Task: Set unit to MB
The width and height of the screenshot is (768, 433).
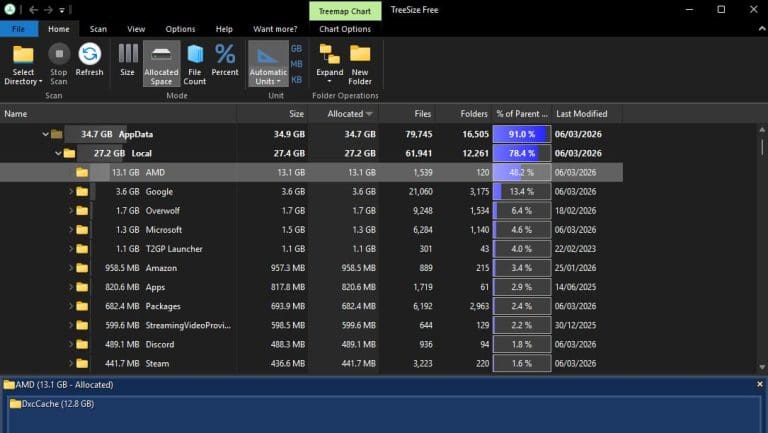Action: (296, 64)
